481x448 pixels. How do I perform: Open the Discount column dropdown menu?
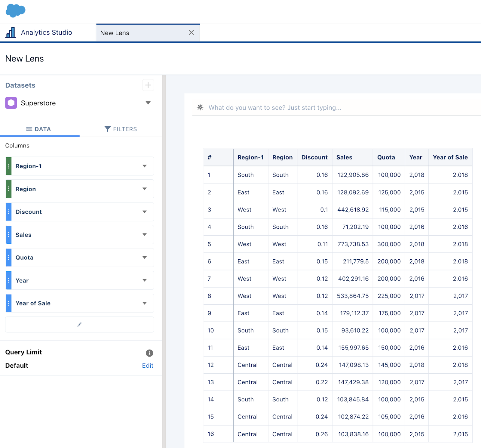[x=145, y=212]
